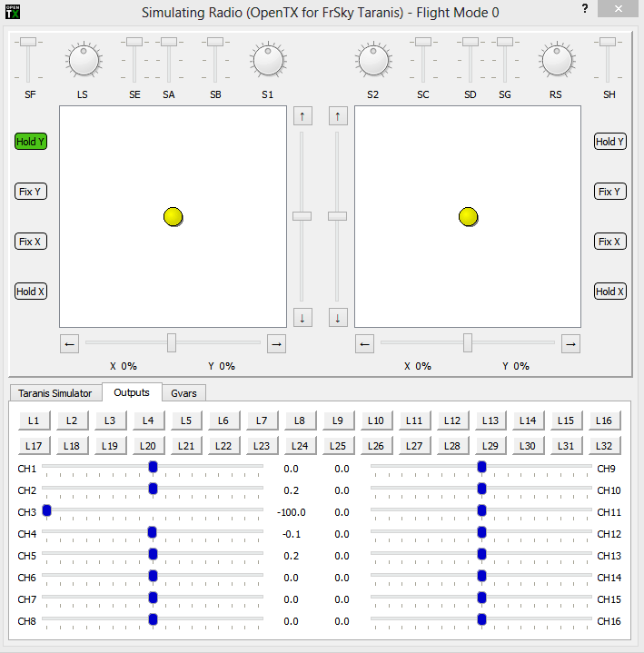Toggle left stick Fix Y
This screenshot has height=653, width=644.
point(31,192)
